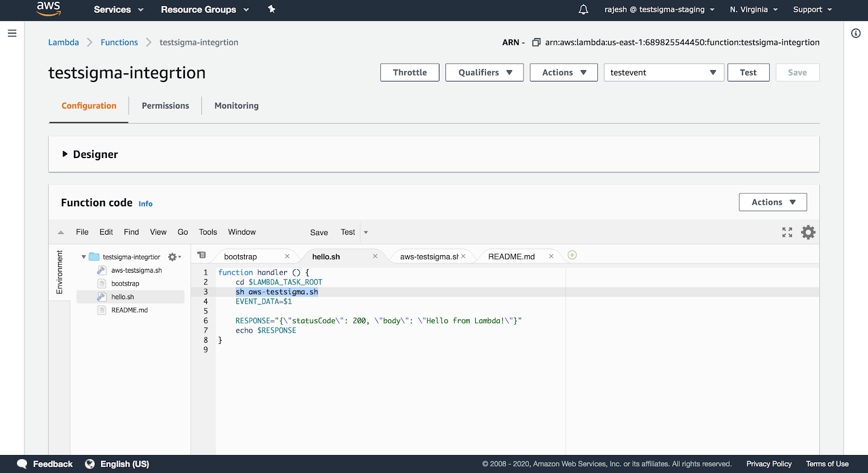Click the top Test button
Viewport: 868px width, 473px height.
point(748,72)
